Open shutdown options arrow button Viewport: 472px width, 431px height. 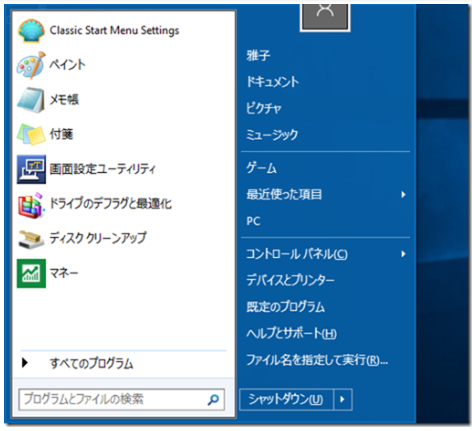[343, 399]
